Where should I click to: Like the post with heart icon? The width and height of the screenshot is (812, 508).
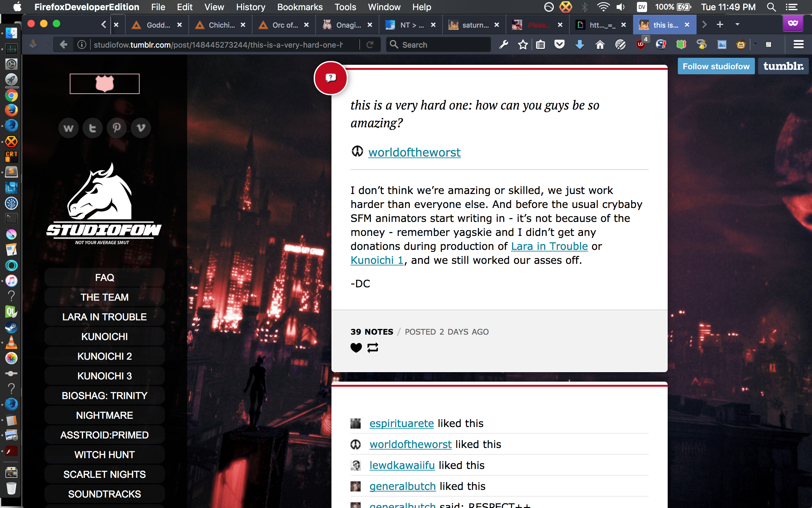pos(356,347)
